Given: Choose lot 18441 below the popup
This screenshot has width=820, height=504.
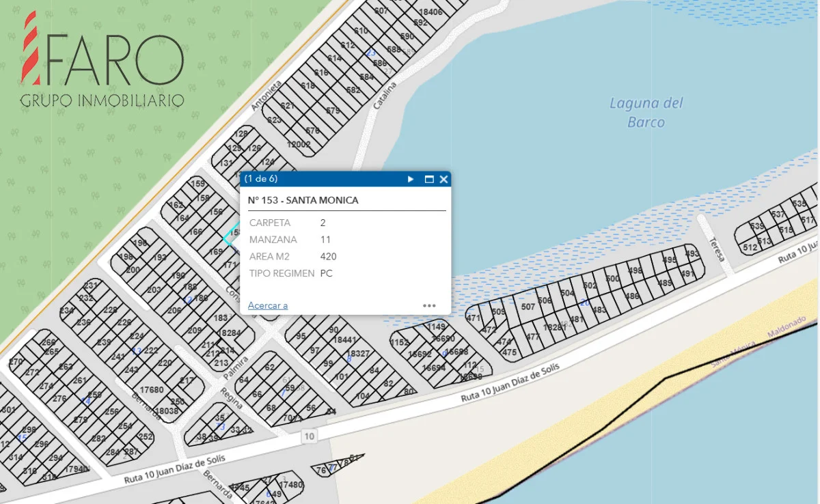Looking at the screenshot, I should (344, 339).
